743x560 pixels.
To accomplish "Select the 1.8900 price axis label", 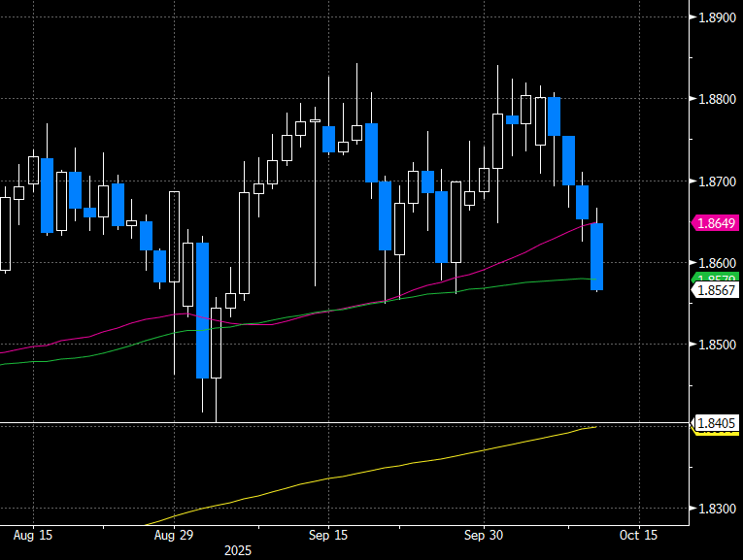I will [717, 17].
